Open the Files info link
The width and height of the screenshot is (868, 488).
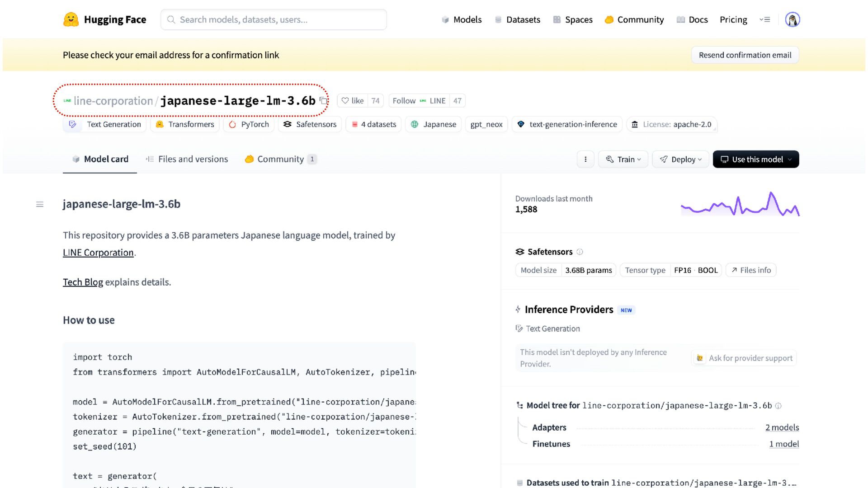pos(751,270)
